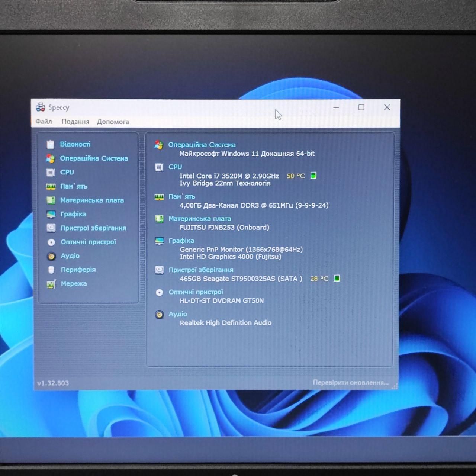The width and height of the screenshot is (476, 476).
Task: Click the CPU summary heading link
Action: [x=175, y=167]
